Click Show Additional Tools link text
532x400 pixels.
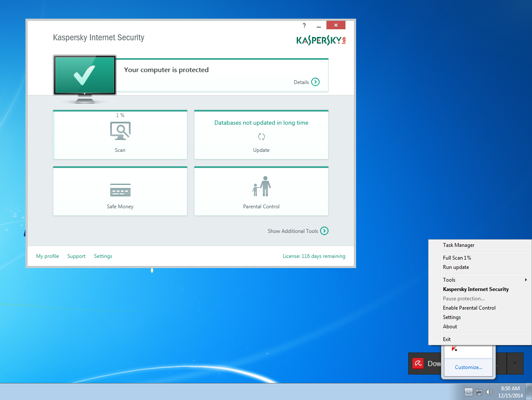[293, 231]
